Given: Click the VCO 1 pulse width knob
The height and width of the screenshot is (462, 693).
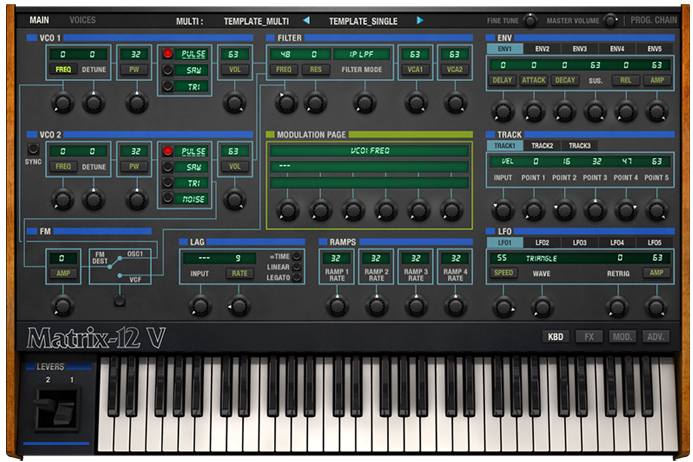Looking at the screenshot, I should pos(137,103).
